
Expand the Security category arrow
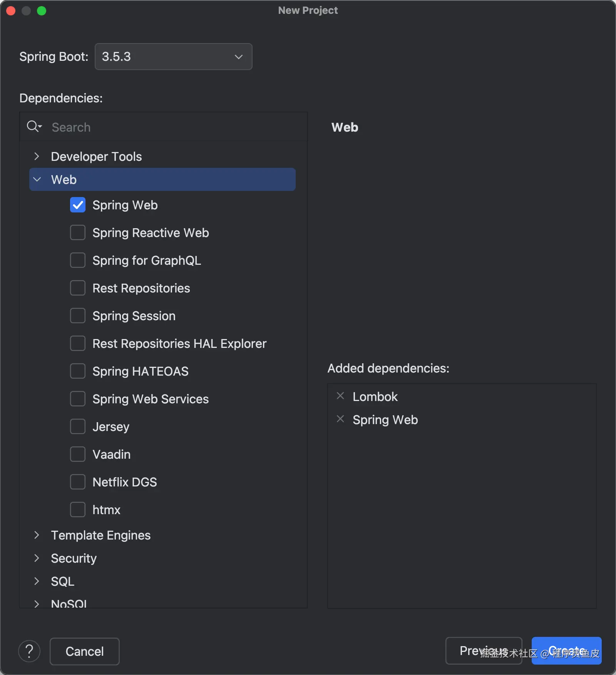(x=37, y=558)
